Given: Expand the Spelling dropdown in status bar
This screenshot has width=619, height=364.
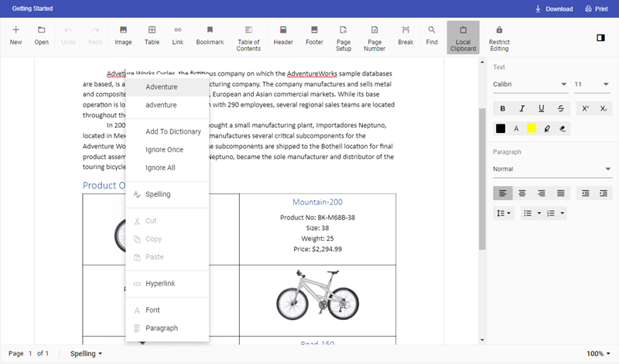Looking at the screenshot, I should click(x=86, y=354).
